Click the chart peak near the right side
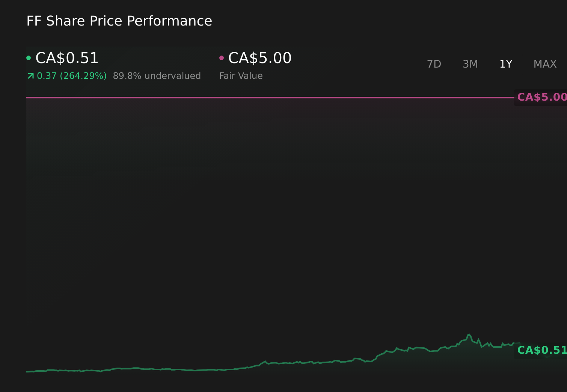 [x=469, y=333]
